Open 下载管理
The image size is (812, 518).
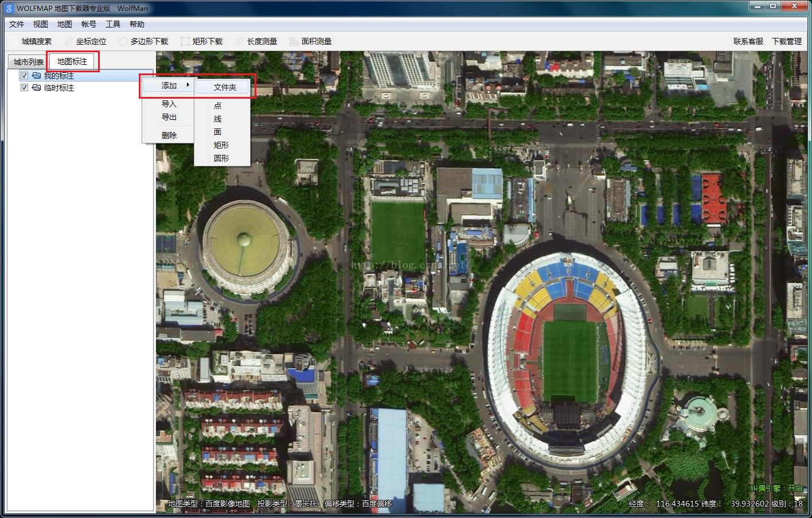[786, 41]
